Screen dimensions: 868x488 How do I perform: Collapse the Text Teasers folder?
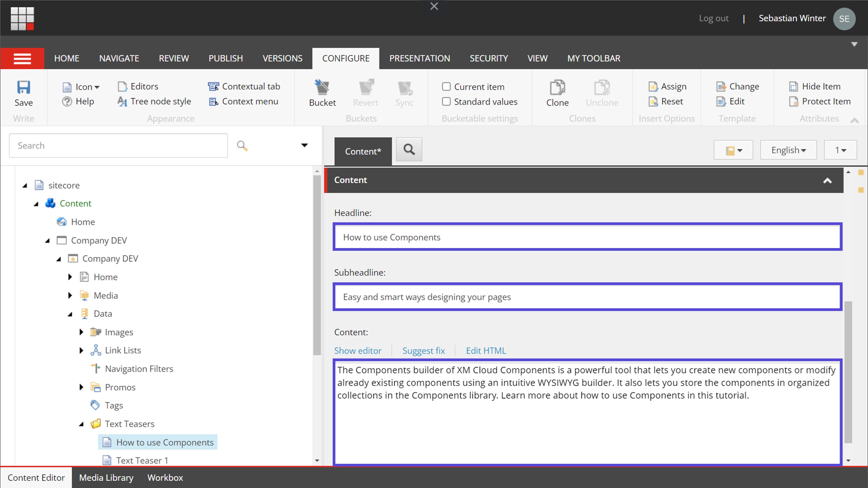click(x=81, y=424)
